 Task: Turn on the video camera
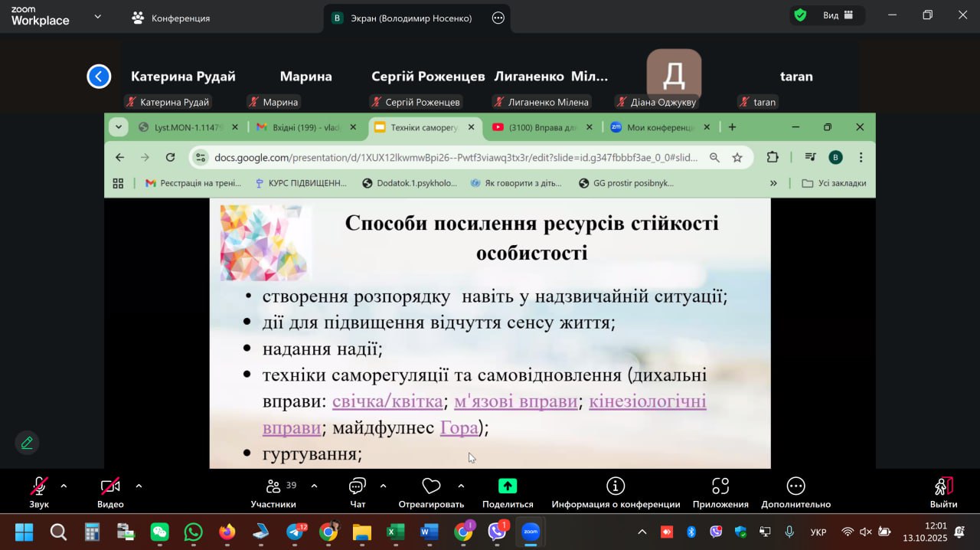(110, 486)
